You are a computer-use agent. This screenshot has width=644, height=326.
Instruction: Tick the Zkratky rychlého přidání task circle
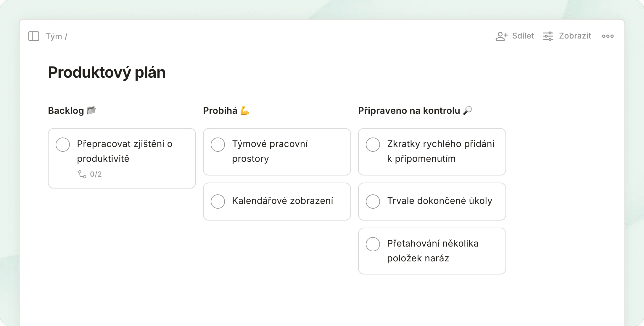(373, 145)
